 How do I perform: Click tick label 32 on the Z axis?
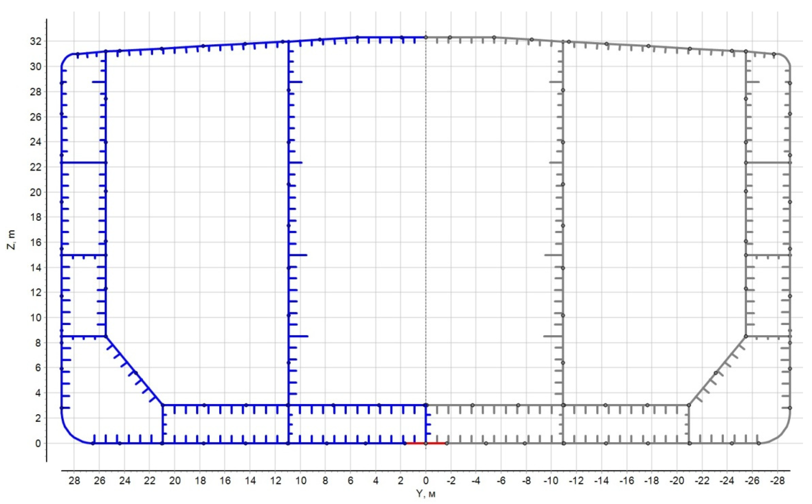35,41
